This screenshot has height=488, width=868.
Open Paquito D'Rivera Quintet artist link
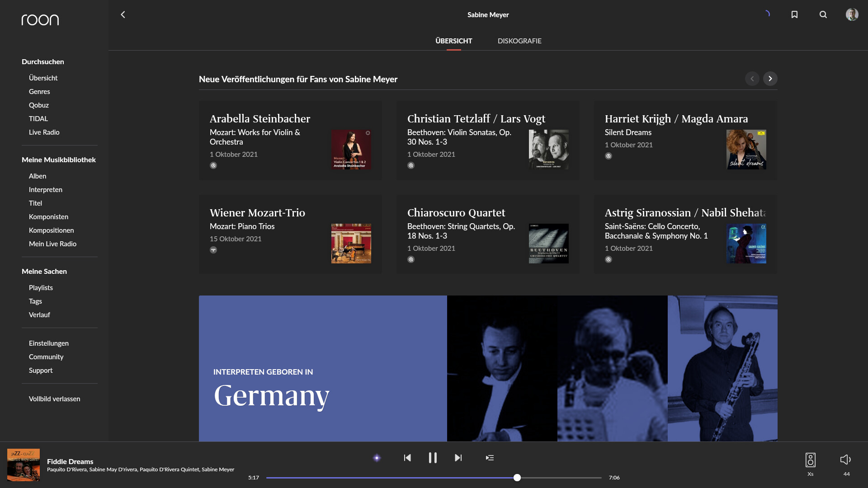click(x=170, y=469)
